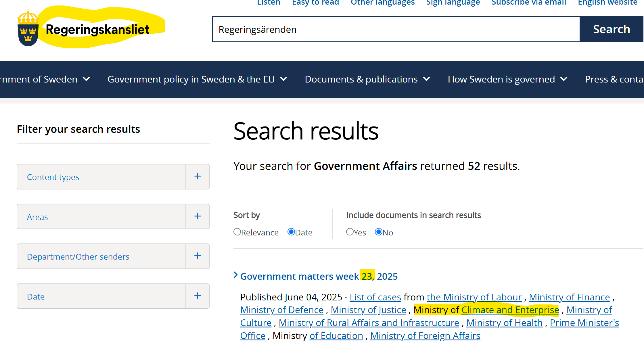Image resolution: width=644 pixels, height=349 pixels.
Task: Open the Ministry of Finance link
Action: coord(569,297)
